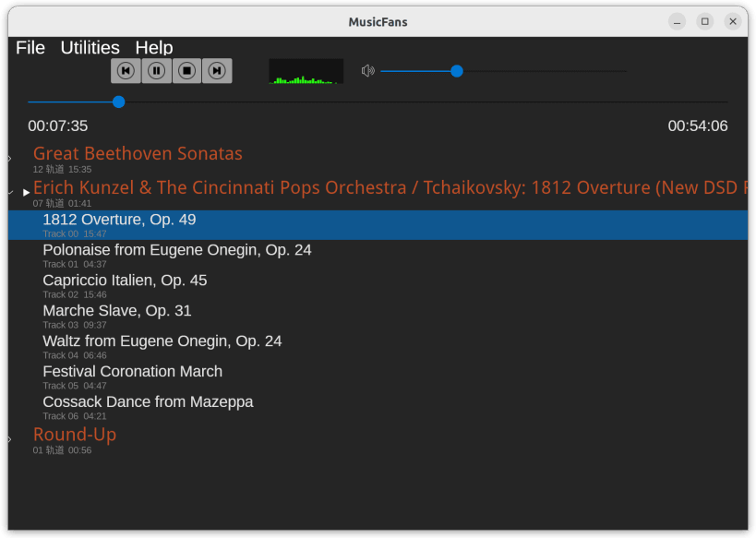Close the MusicFans window
The height and width of the screenshot is (538, 756).
(733, 22)
